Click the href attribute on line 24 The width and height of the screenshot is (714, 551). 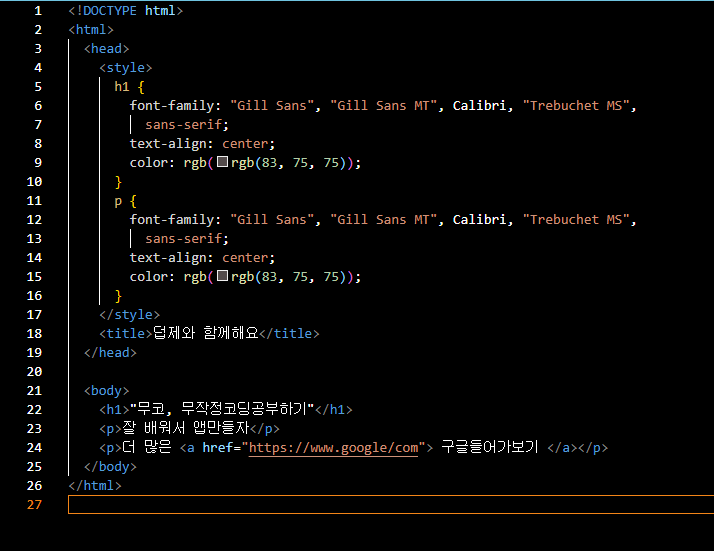coord(218,448)
